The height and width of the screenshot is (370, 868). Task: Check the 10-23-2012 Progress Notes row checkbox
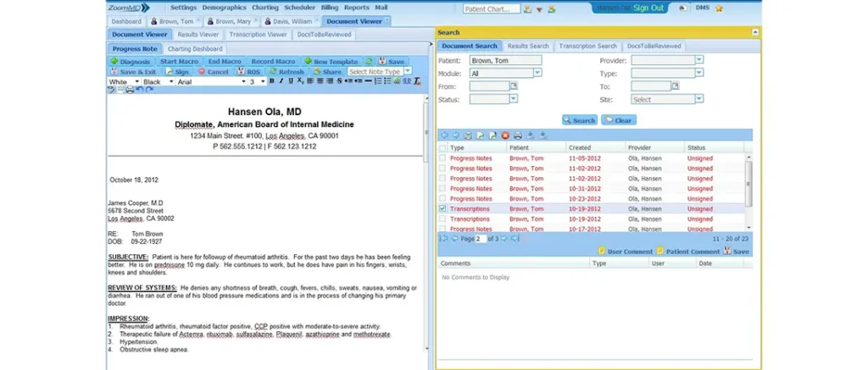click(x=442, y=199)
